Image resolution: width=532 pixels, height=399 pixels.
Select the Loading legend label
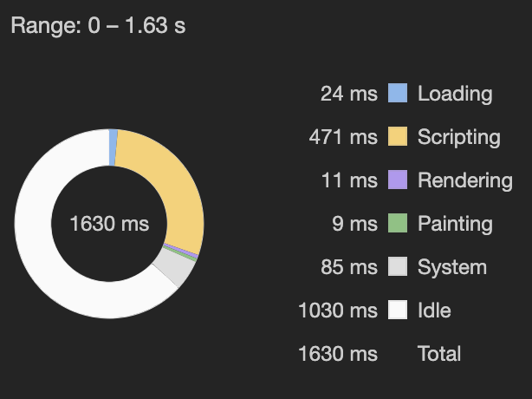click(455, 94)
